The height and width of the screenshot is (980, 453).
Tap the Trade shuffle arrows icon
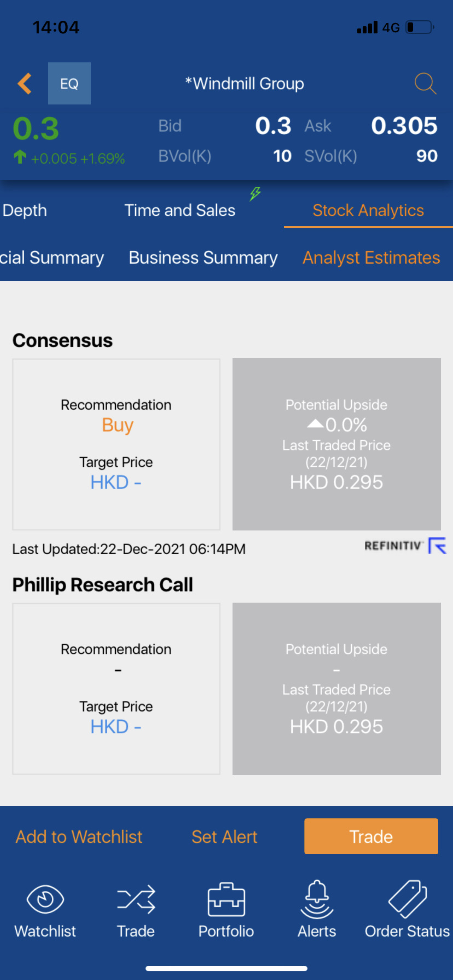[136, 900]
